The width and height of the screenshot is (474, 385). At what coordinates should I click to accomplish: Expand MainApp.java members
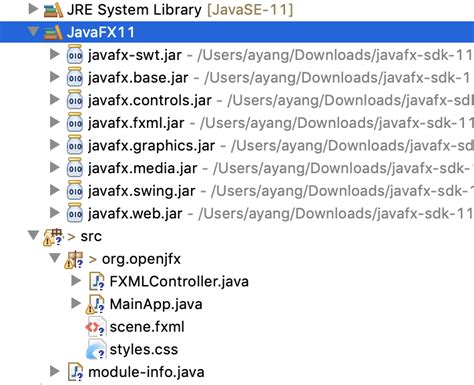pyautogui.click(x=76, y=304)
